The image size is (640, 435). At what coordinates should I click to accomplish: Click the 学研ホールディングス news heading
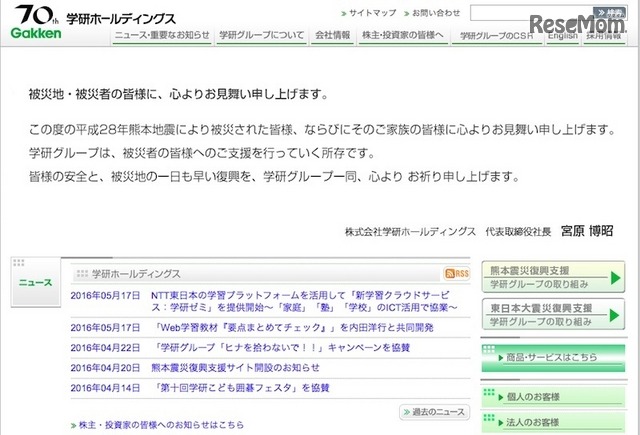point(136,274)
